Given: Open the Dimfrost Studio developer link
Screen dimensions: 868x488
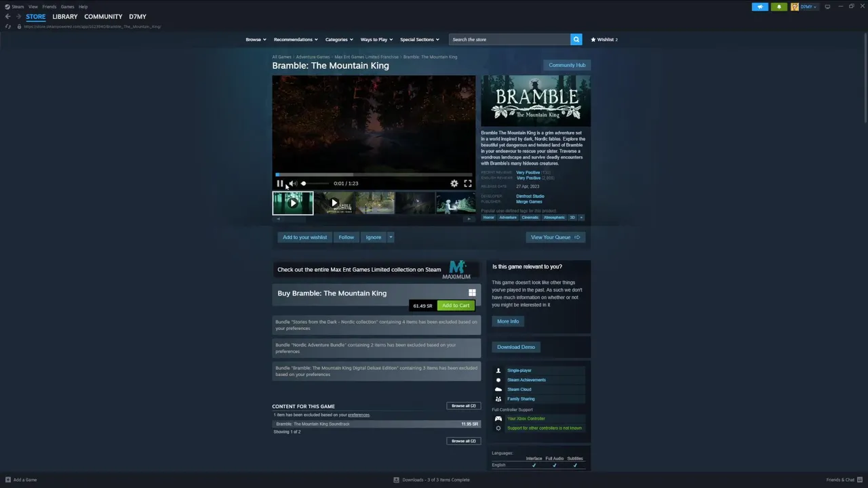Looking at the screenshot, I should [x=530, y=197].
